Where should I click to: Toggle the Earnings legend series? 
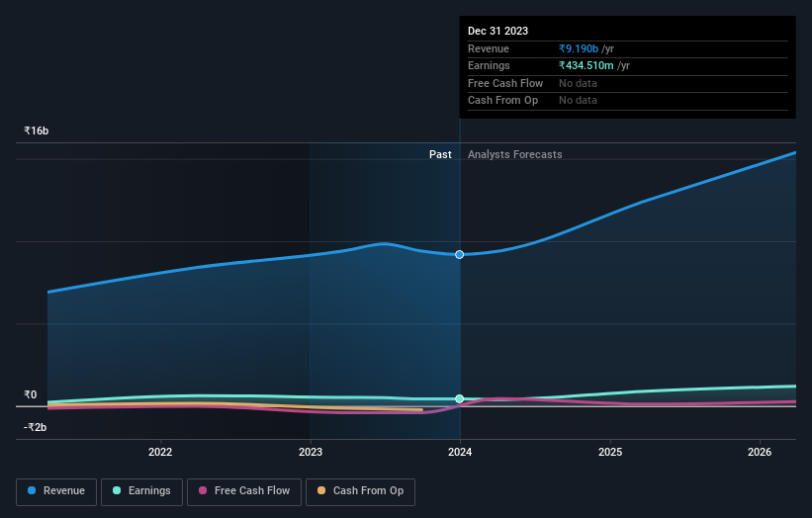(x=141, y=491)
